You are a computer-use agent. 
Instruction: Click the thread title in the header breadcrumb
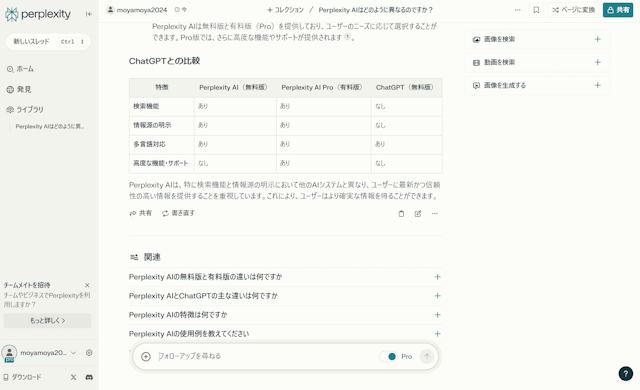click(376, 10)
